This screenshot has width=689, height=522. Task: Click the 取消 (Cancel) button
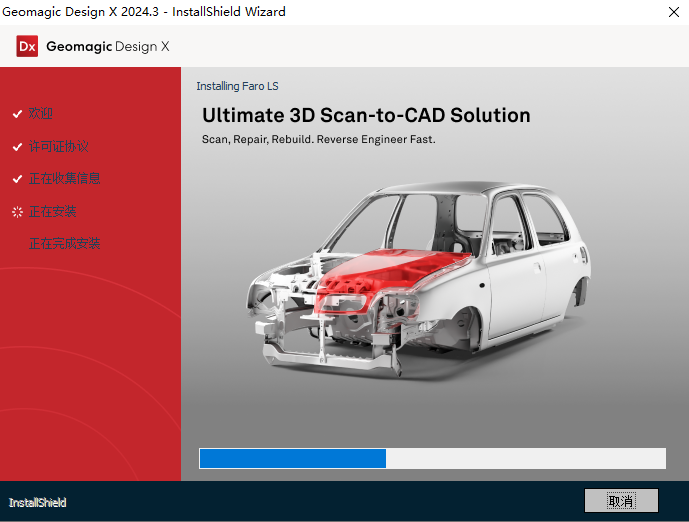pos(621,500)
